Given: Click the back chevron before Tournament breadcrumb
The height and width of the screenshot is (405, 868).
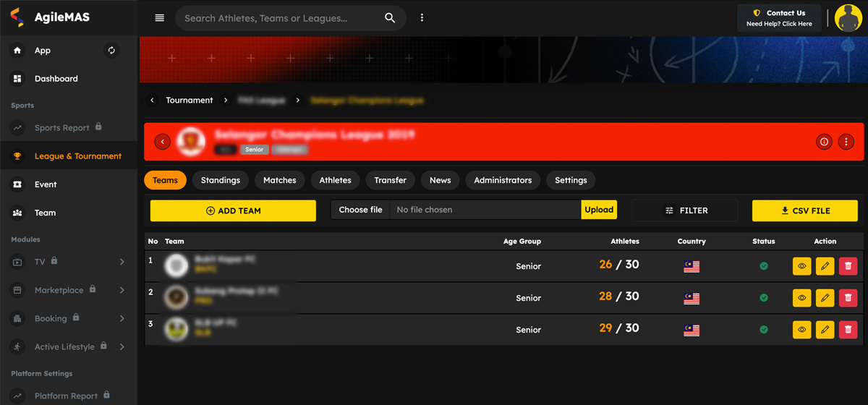Looking at the screenshot, I should pyautogui.click(x=152, y=101).
